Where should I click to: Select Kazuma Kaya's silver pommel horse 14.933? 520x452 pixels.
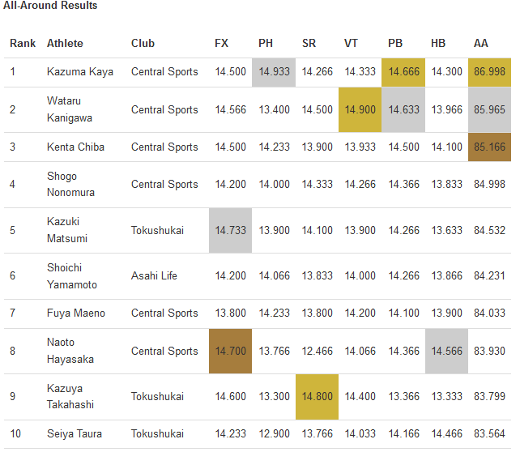click(274, 72)
